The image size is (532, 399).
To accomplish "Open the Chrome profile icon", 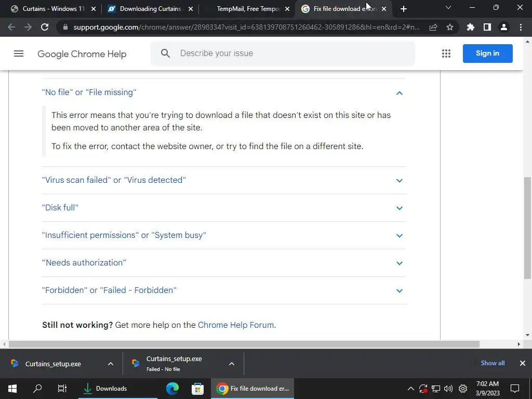I will click(504, 27).
